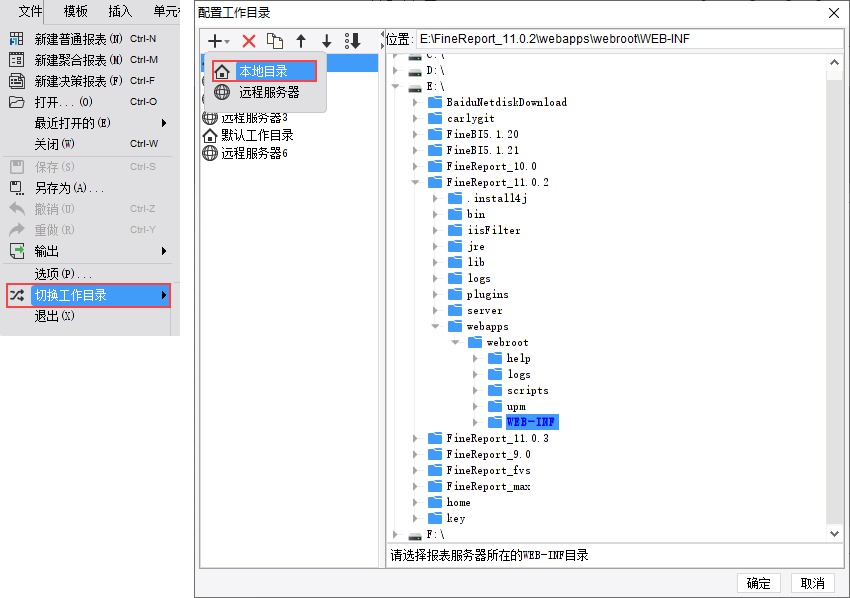Click the D:\ drive icon
This screenshot has width=850, height=598.
click(415, 71)
